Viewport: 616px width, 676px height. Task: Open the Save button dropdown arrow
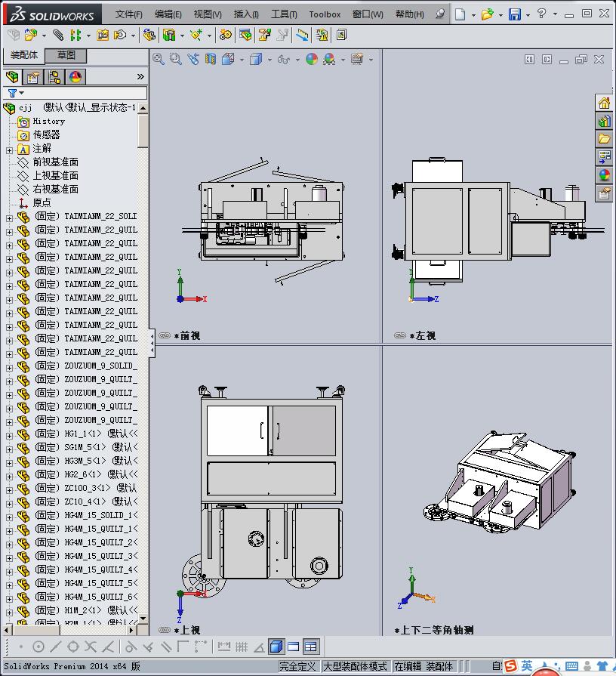[x=528, y=15]
